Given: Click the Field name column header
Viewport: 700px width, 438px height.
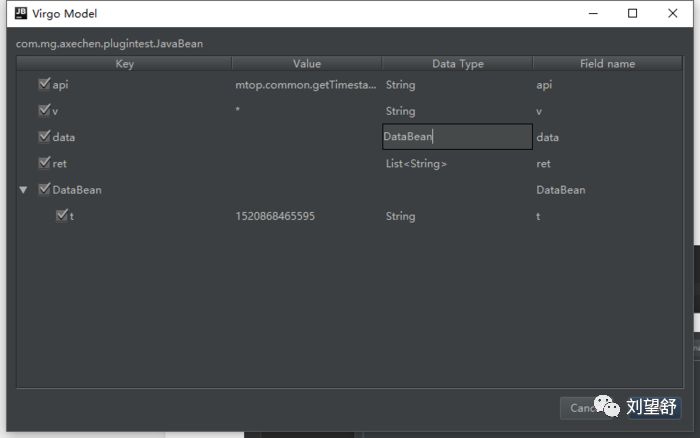Looking at the screenshot, I should [608, 64].
